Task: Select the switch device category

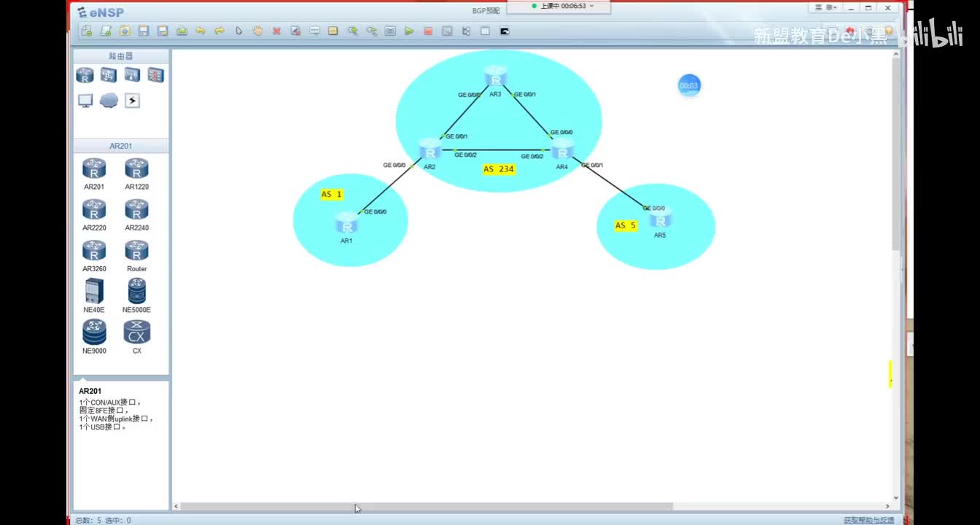Action: [109, 75]
